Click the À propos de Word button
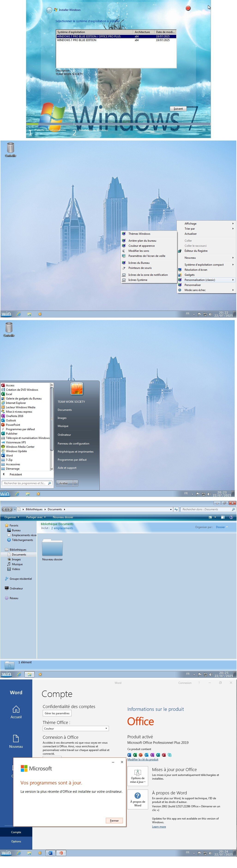The width and height of the screenshot is (237, 868). tap(138, 799)
